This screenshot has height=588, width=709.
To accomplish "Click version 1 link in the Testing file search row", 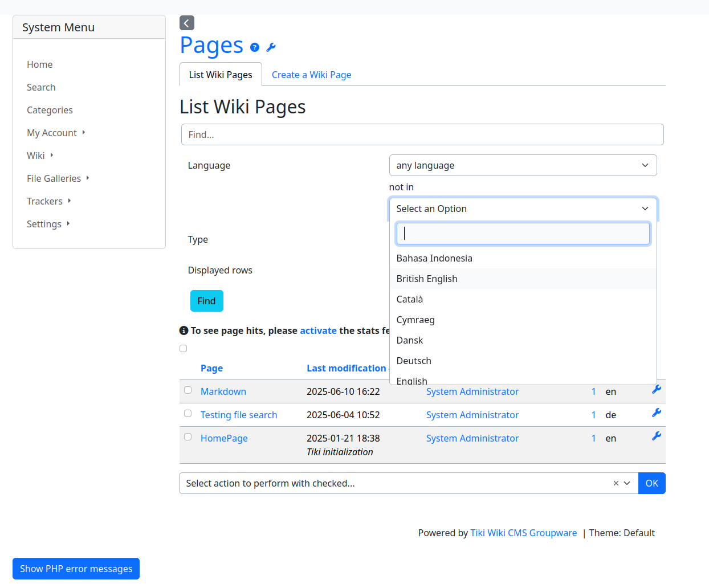I will tap(593, 415).
